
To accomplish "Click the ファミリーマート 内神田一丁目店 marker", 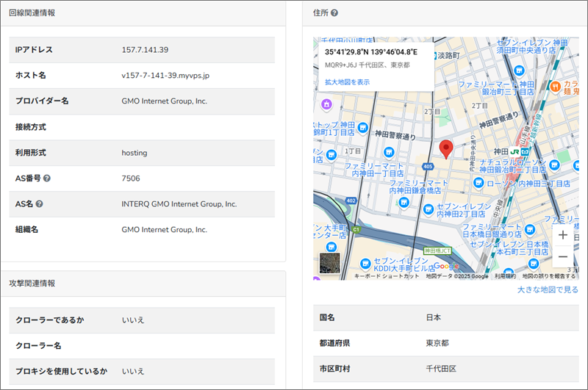I will point(389,152).
